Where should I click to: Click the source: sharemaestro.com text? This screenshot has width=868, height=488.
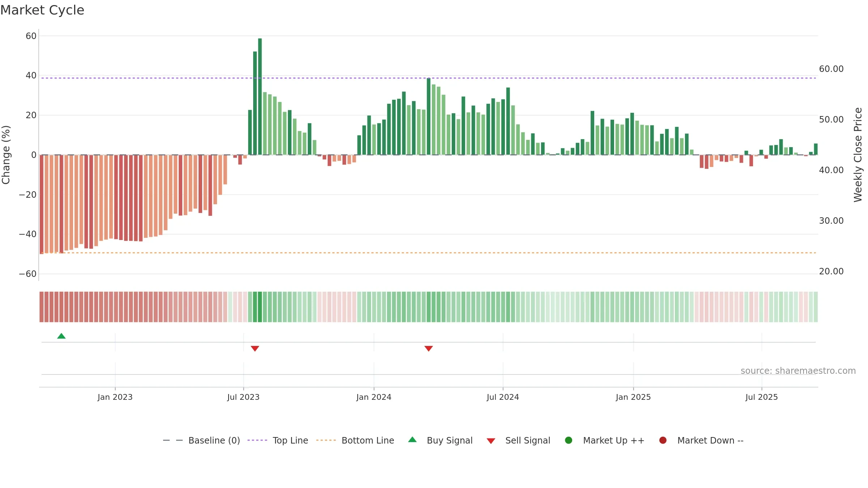[798, 371]
